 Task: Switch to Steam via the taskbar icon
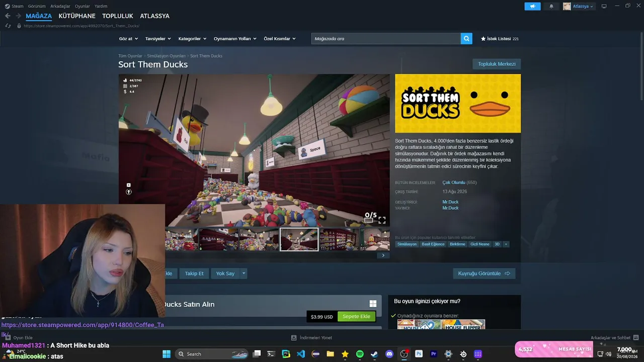374,354
